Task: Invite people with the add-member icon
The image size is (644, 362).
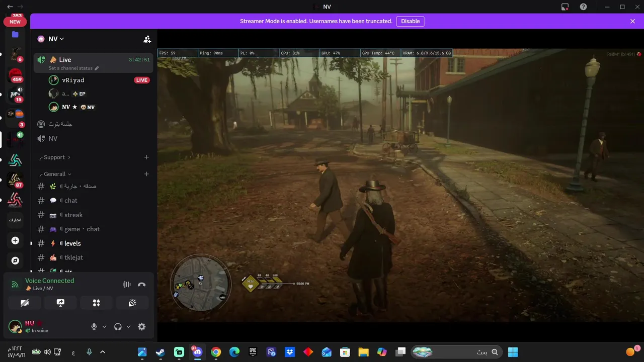Action: (x=147, y=39)
